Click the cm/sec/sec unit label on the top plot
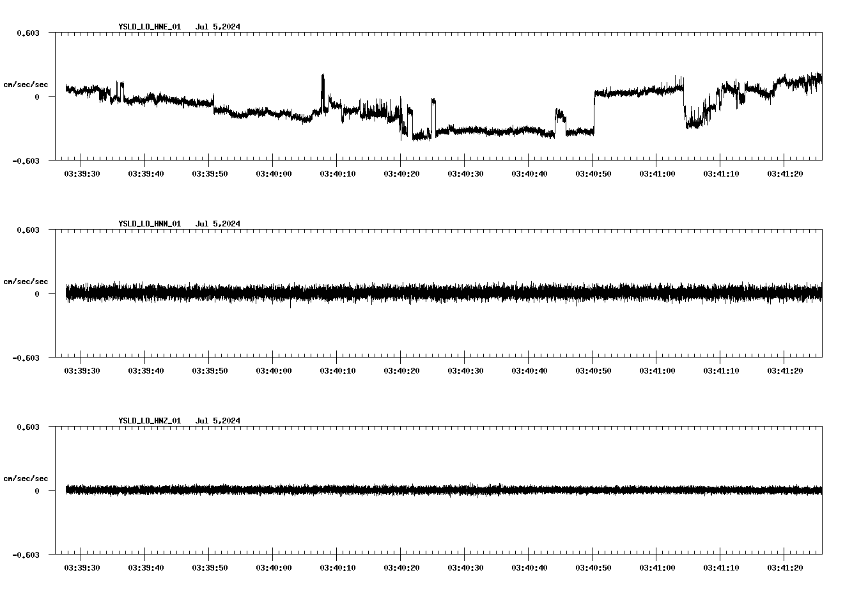Screen dimensions: 868x591 point(26,84)
